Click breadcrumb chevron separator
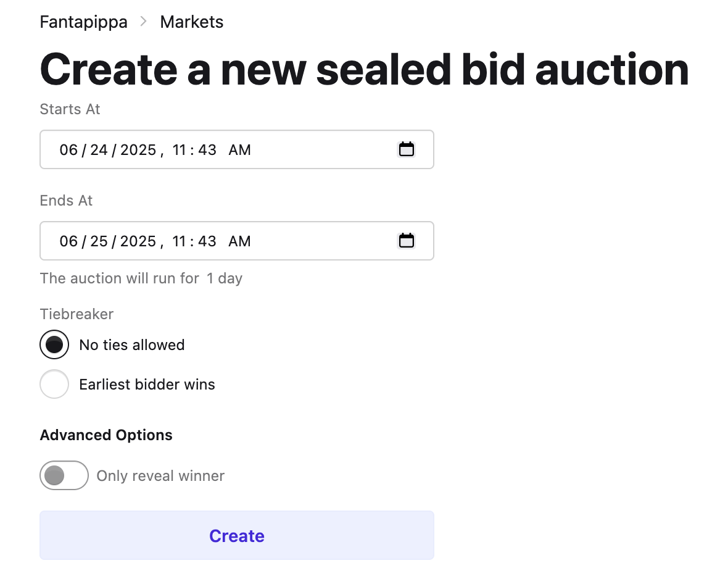The width and height of the screenshot is (728, 584). click(144, 22)
